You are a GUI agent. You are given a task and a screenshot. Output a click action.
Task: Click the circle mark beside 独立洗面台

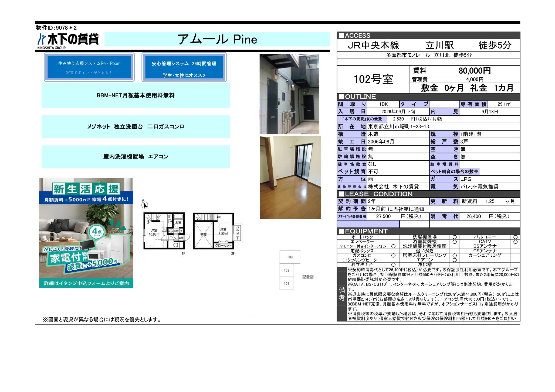click(x=393, y=265)
